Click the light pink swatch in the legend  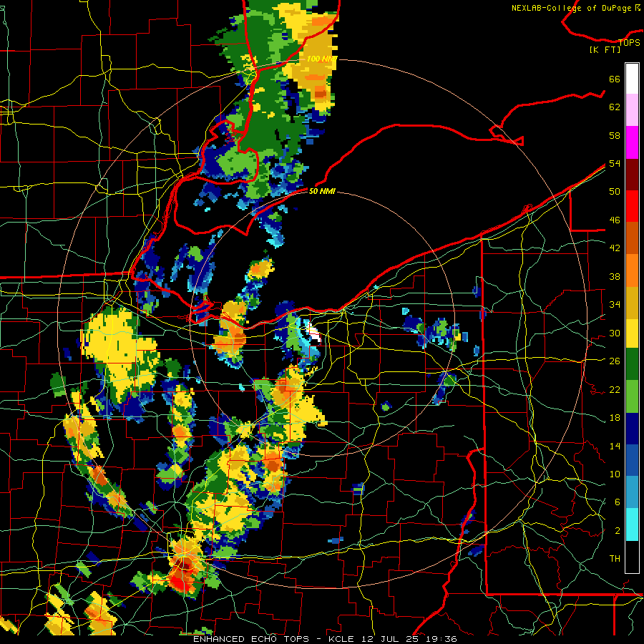pos(632,109)
